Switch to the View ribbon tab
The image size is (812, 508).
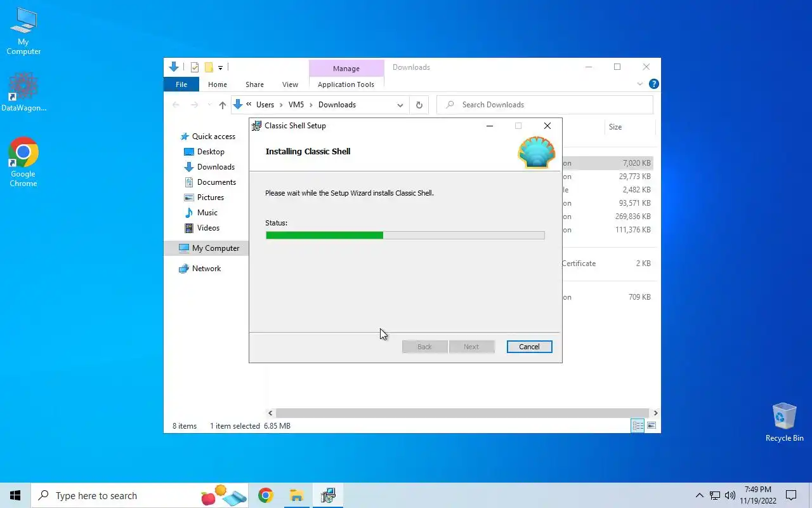(x=290, y=84)
